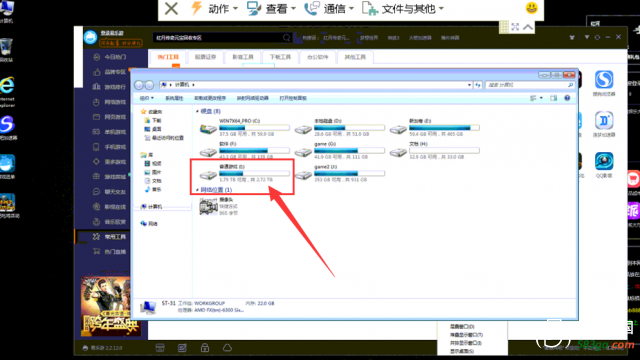Open the 通信 menu with phone icon

pyautogui.click(x=329, y=9)
